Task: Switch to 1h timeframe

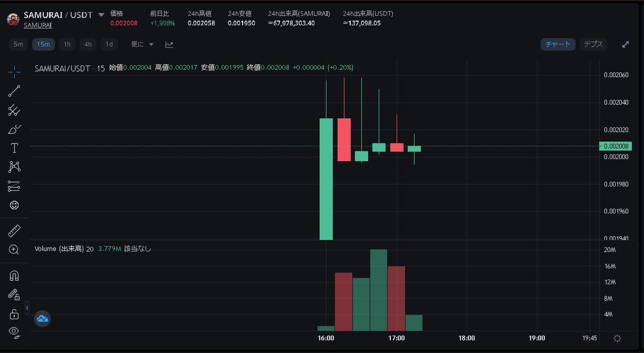Action: coord(67,45)
